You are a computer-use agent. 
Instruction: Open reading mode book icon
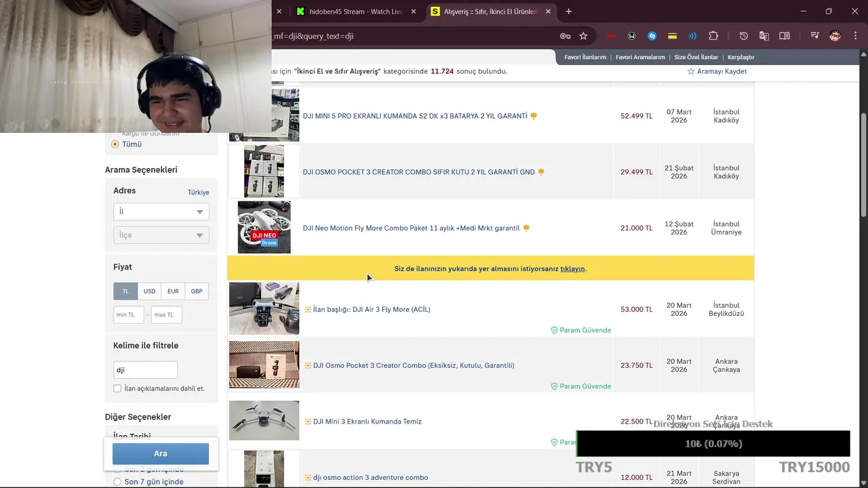pyautogui.click(x=785, y=36)
